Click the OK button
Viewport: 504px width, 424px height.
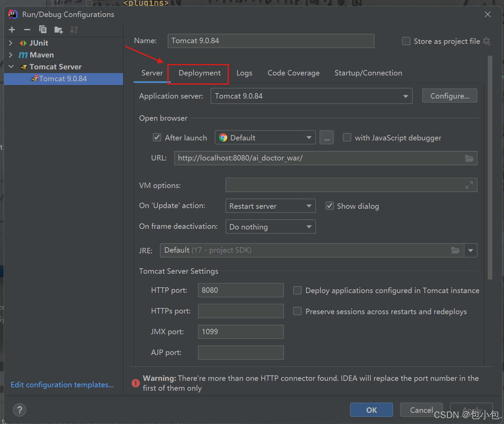[371, 410]
